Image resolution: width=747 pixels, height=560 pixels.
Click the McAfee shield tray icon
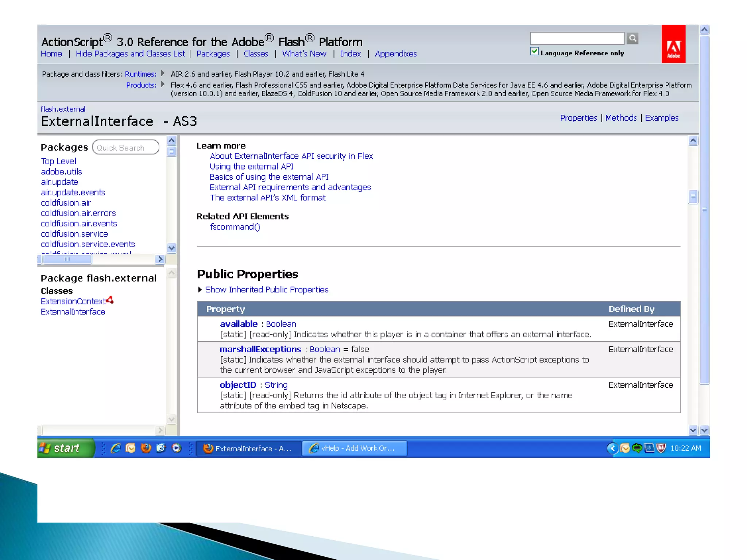click(x=661, y=448)
